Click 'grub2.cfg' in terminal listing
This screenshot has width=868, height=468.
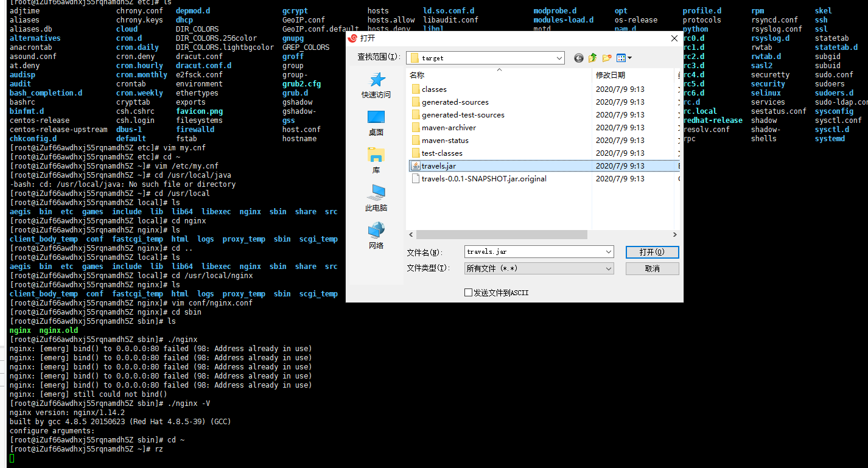pyautogui.click(x=301, y=84)
